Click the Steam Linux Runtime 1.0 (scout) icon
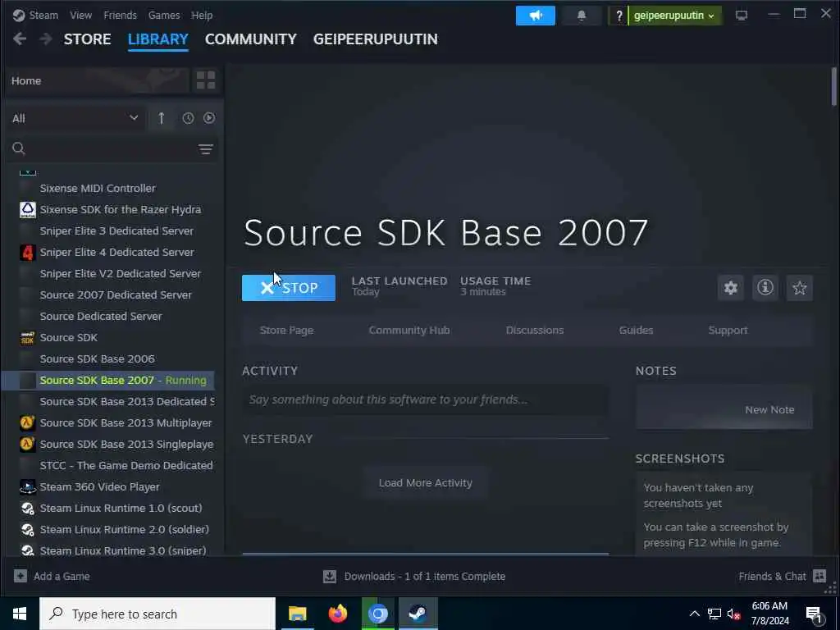The width and height of the screenshot is (840, 630). [27, 509]
